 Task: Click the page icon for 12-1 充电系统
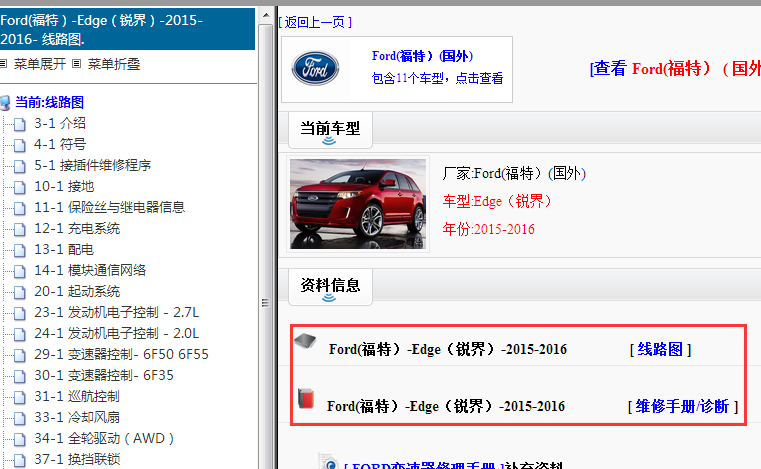coord(19,230)
